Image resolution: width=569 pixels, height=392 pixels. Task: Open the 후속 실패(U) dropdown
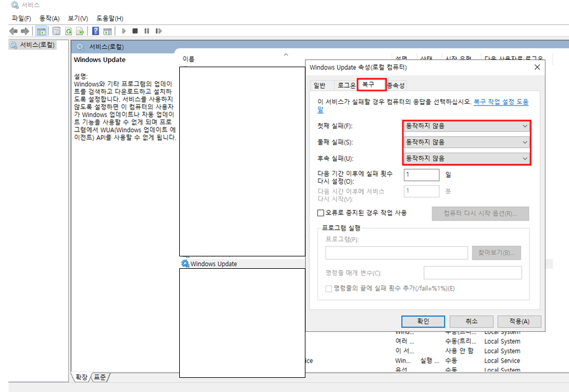[x=466, y=159]
